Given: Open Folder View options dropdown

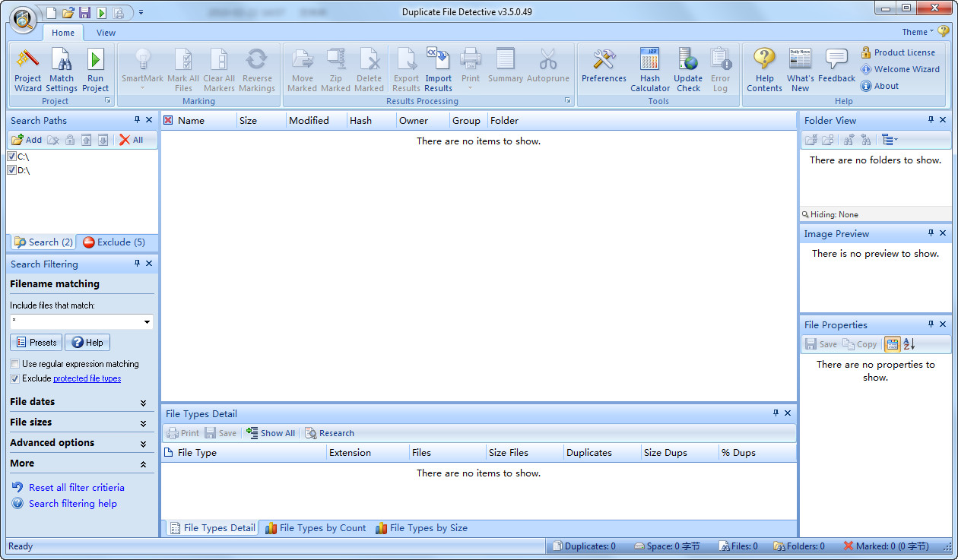Looking at the screenshot, I should coord(890,140).
